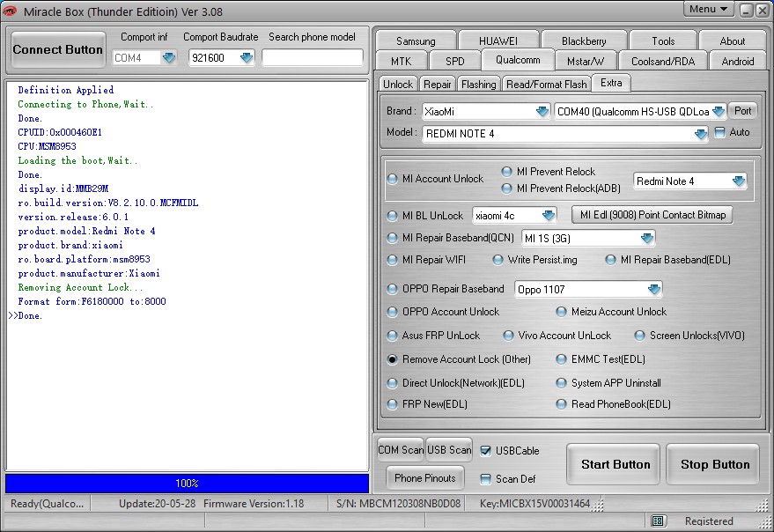Open the Menu dropdown in title bar
The height and width of the screenshot is (532, 774).
(x=708, y=9)
